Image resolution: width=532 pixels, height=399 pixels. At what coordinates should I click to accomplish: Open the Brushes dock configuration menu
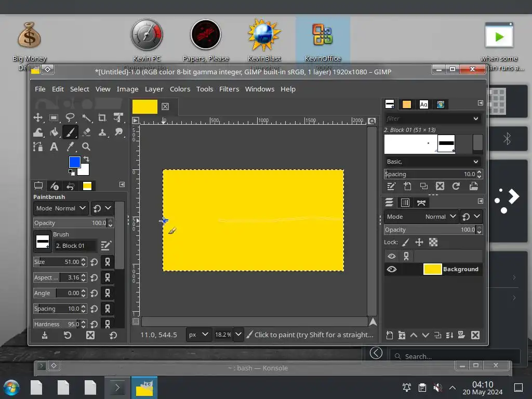coord(481,103)
